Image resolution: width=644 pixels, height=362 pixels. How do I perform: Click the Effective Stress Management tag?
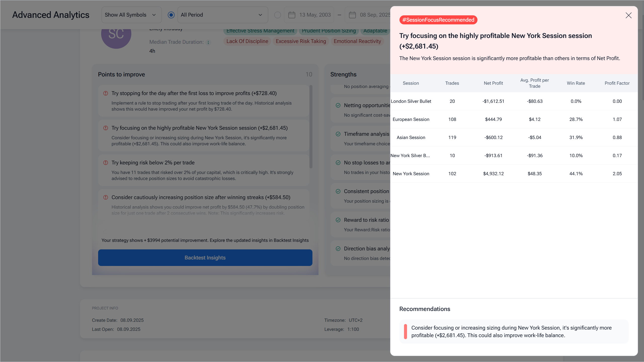pyautogui.click(x=260, y=31)
